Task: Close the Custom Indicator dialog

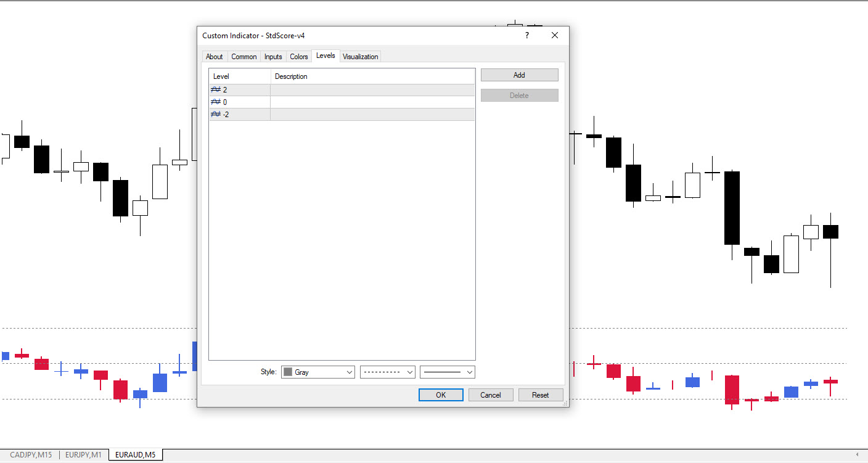Action: tap(555, 36)
